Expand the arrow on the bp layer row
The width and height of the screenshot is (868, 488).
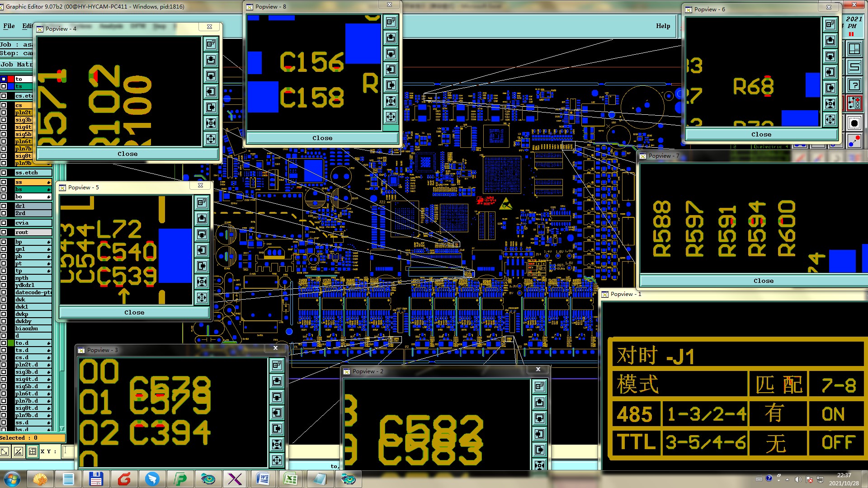[x=48, y=242]
